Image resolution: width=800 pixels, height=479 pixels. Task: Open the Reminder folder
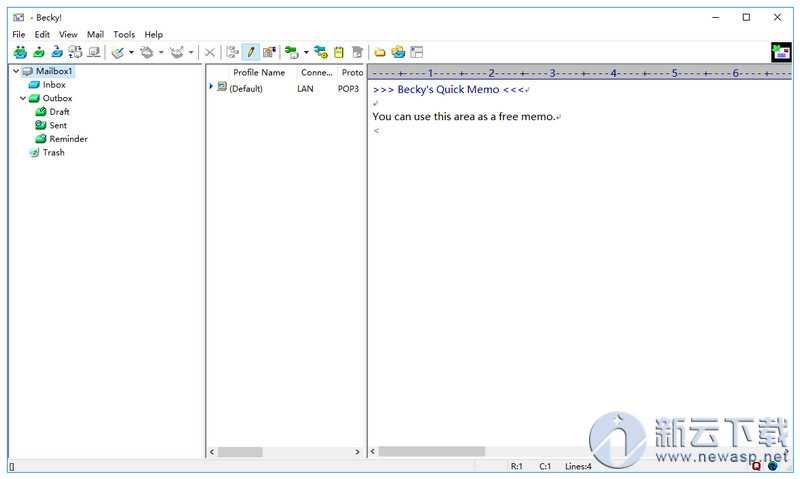68,139
